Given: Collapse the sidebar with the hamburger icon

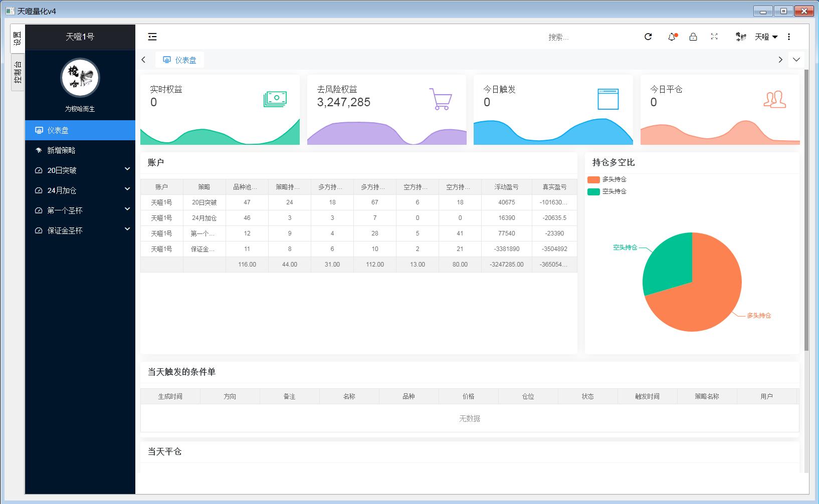Looking at the screenshot, I should (x=152, y=37).
